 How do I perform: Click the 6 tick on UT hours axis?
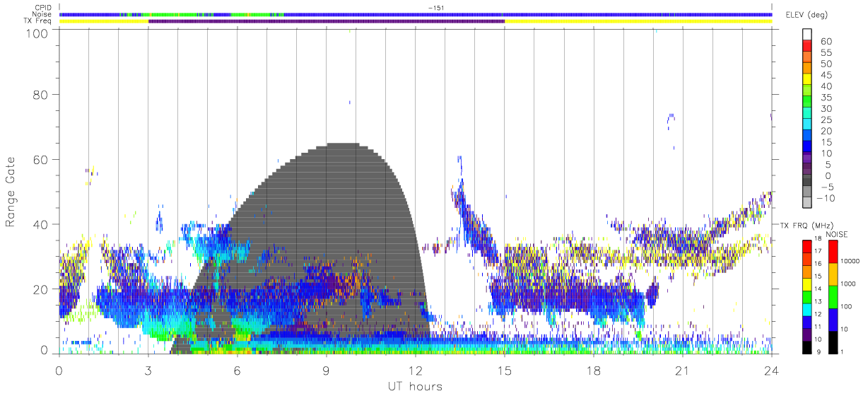coord(237,371)
